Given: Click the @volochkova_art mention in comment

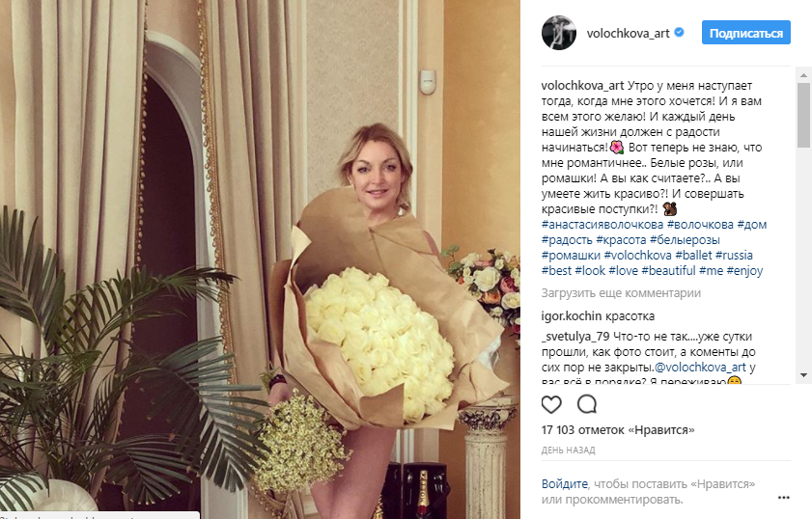Looking at the screenshot, I should (700, 368).
